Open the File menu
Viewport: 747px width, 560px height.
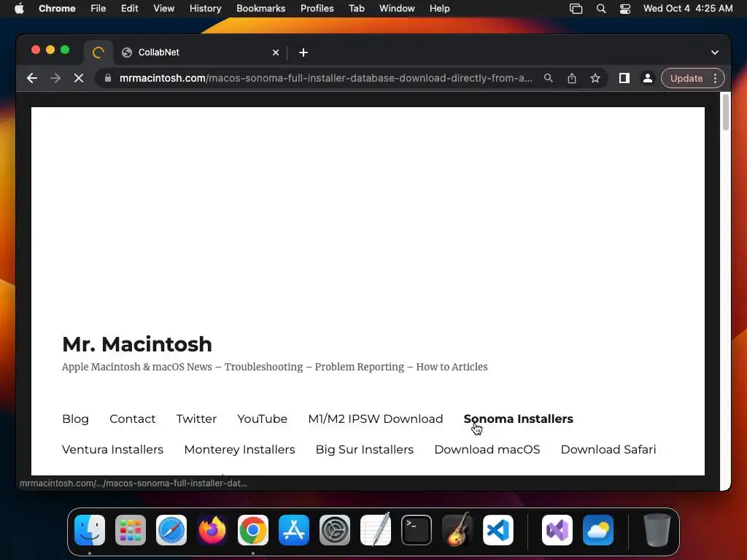(98, 9)
